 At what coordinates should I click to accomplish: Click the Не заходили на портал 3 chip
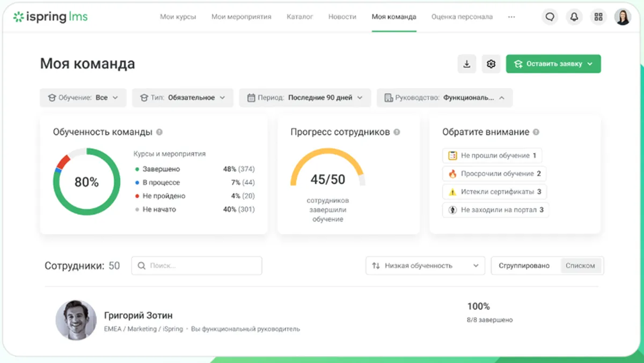coord(496,210)
